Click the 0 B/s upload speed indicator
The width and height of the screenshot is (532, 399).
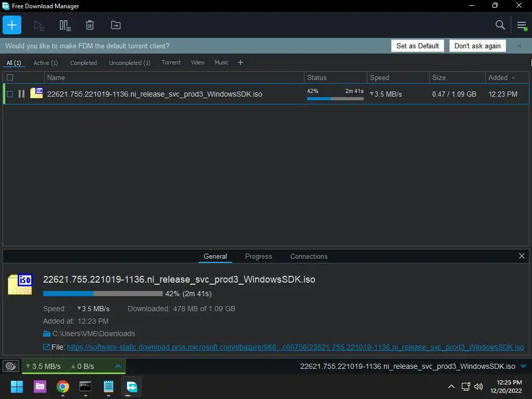pyautogui.click(x=83, y=366)
